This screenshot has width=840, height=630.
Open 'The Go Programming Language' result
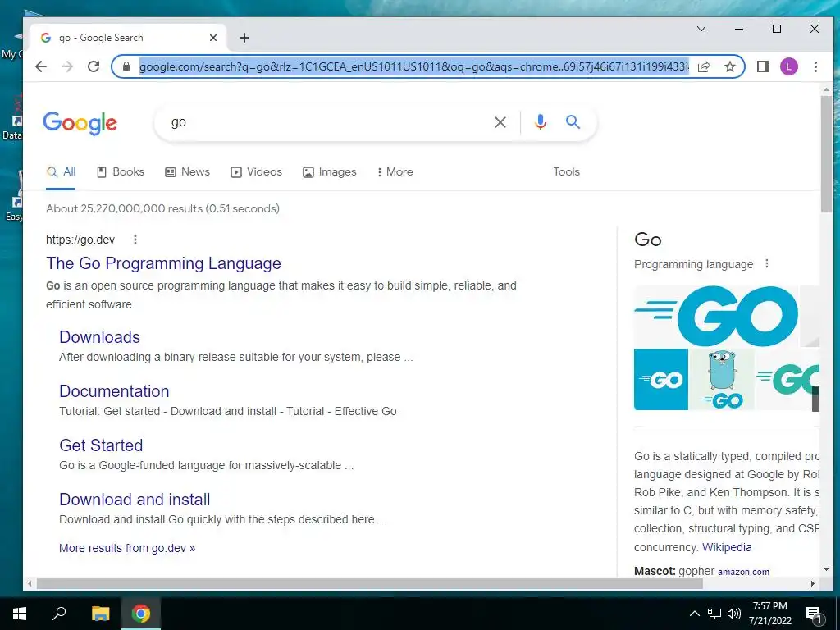(163, 263)
